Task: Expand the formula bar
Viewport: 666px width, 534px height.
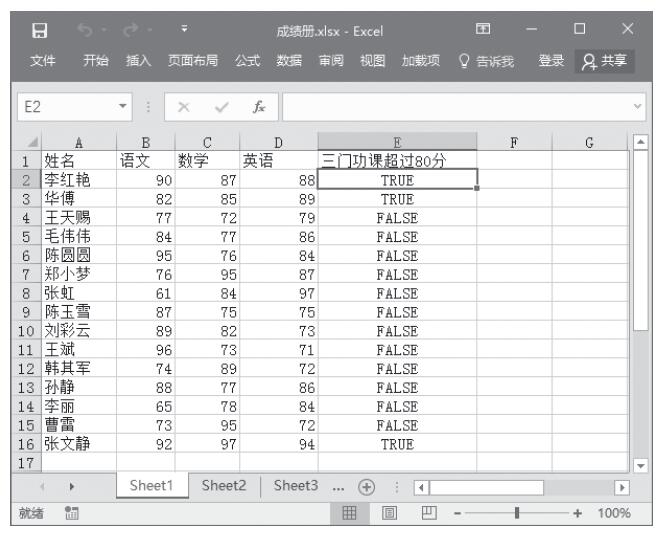Action: [639, 105]
